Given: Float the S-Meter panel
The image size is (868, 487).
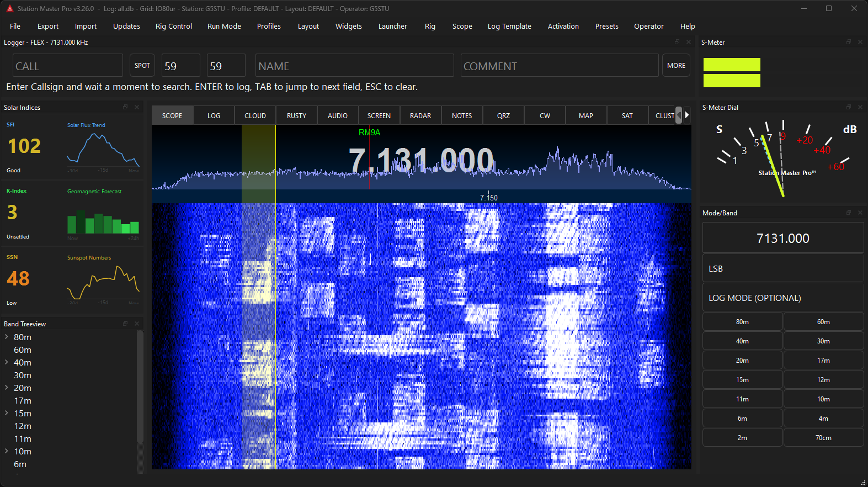Looking at the screenshot, I should pyautogui.click(x=849, y=42).
